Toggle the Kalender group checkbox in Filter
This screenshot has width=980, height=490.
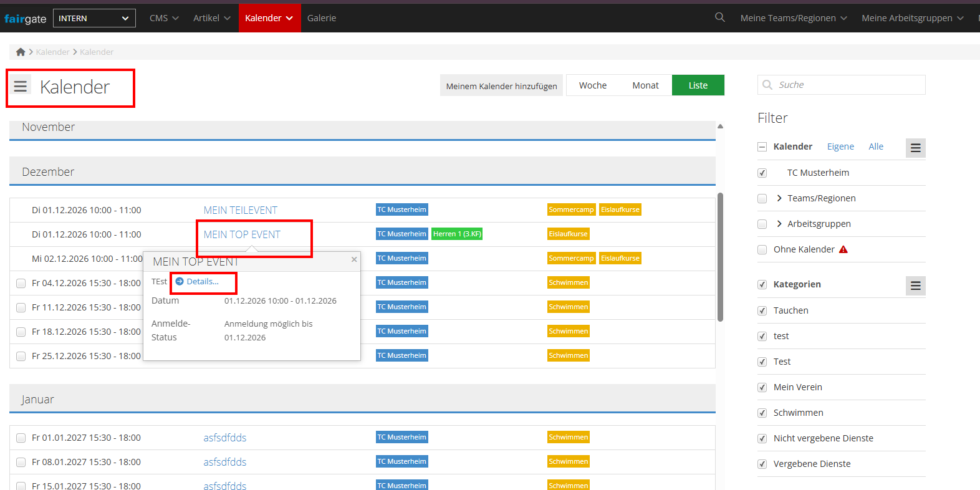[x=762, y=147]
